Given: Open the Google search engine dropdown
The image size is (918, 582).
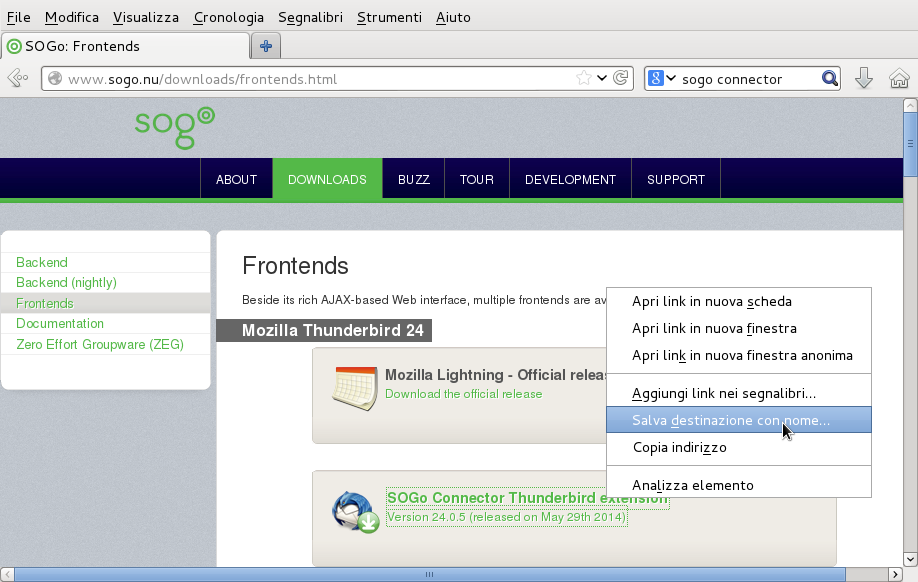Looking at the screenshot, I should 662,79.
